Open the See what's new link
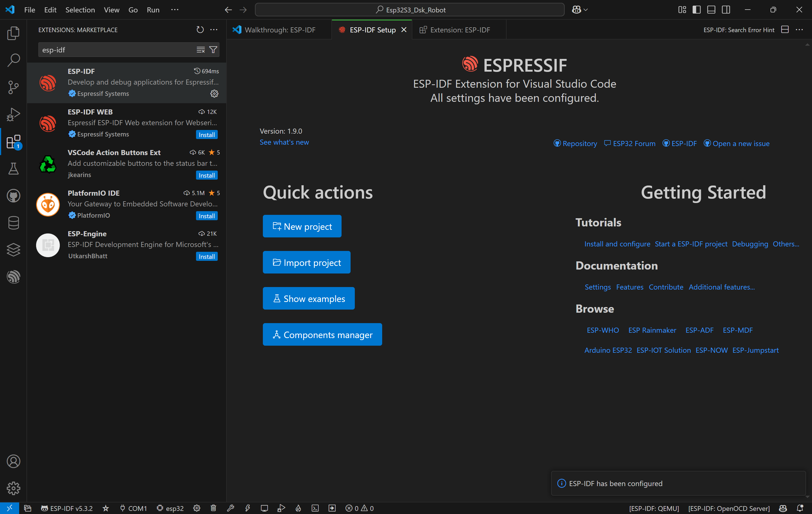This screenshot has height=514, width=812. pyautogui.click(x=284, y=142)
